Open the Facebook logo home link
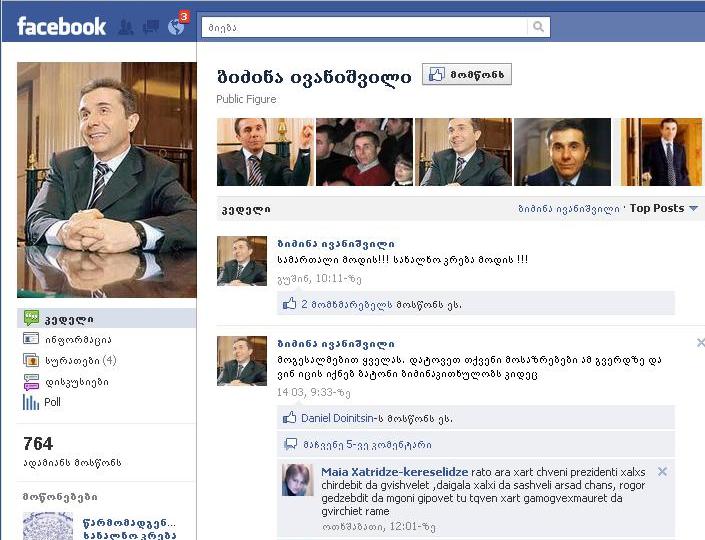 [x=61, y=26]
